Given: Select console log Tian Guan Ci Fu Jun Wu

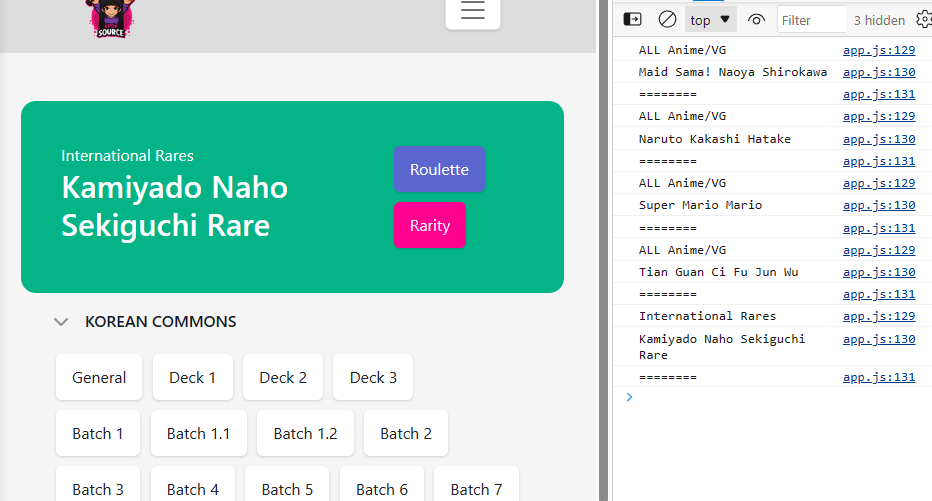Looking at the screenshot, I should (718, 272).
